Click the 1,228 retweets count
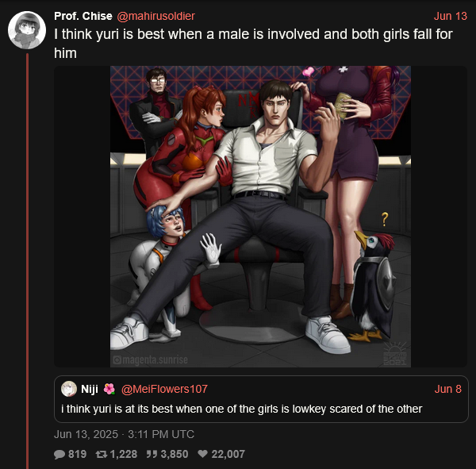Viewport: 476px width, 469px height. (x=124, y=455)
